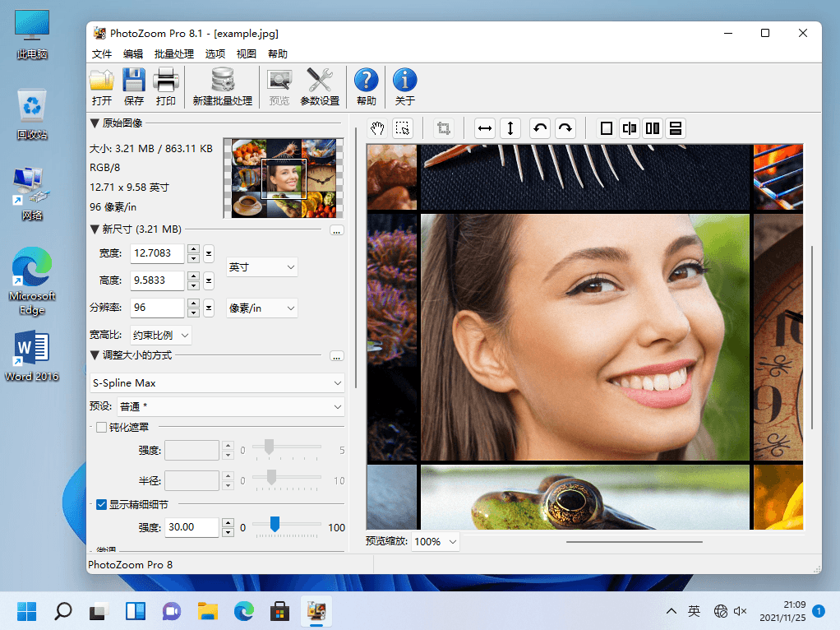The image size is (840, 630).
Task: Open the 预览缩放 100% dropdown
Action: (436, 541)
